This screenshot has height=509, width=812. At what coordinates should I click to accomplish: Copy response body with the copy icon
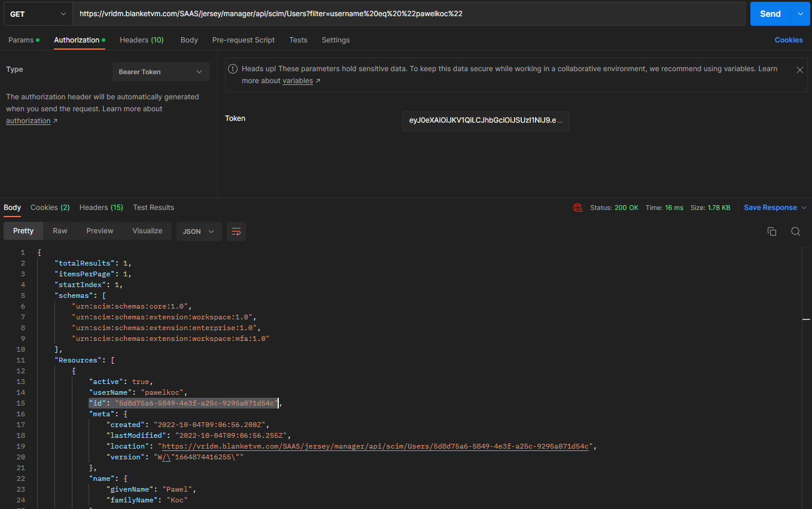coord(772,231)
